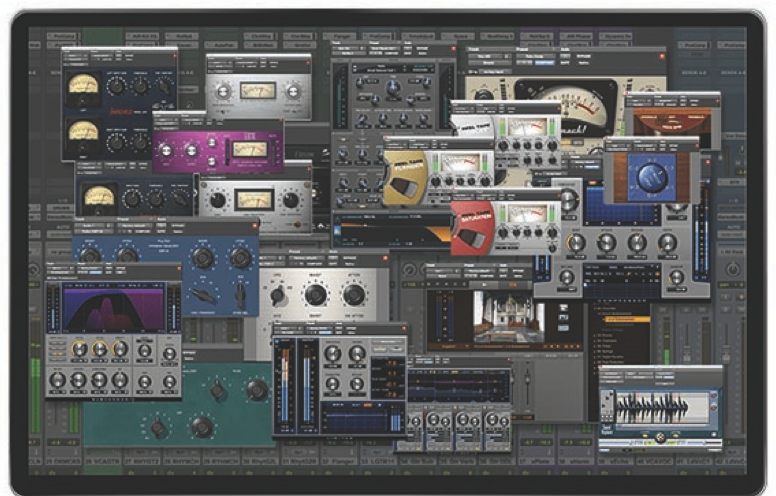The image size is (776, 496).
Task: Click the top icon button right of the church image
Action: (563, 308)
